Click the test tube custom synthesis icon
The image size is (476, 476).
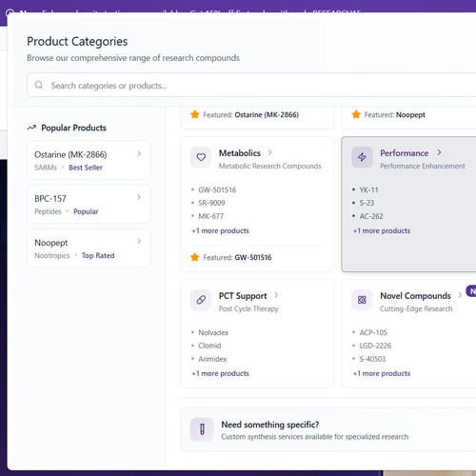tap(202, 429)
